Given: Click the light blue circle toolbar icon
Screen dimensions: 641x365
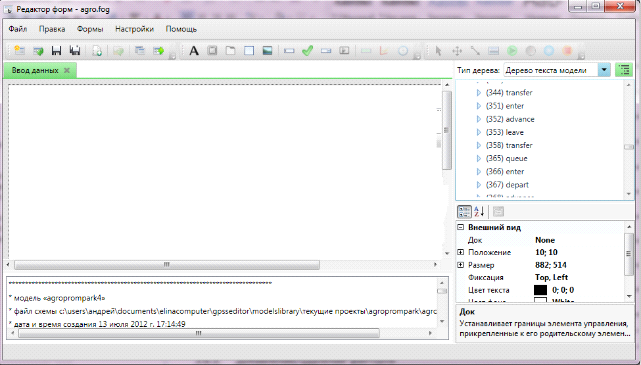Looking at the screenshot, I should click(549, 51).
